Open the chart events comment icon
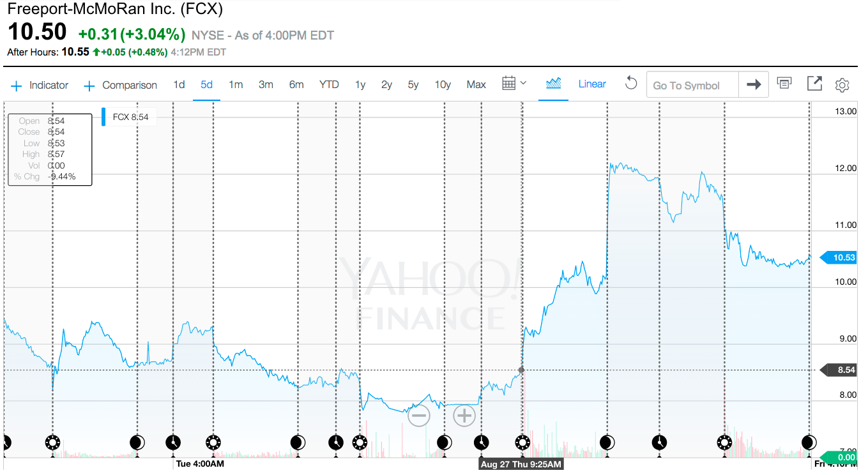 [x=784, y=83]
